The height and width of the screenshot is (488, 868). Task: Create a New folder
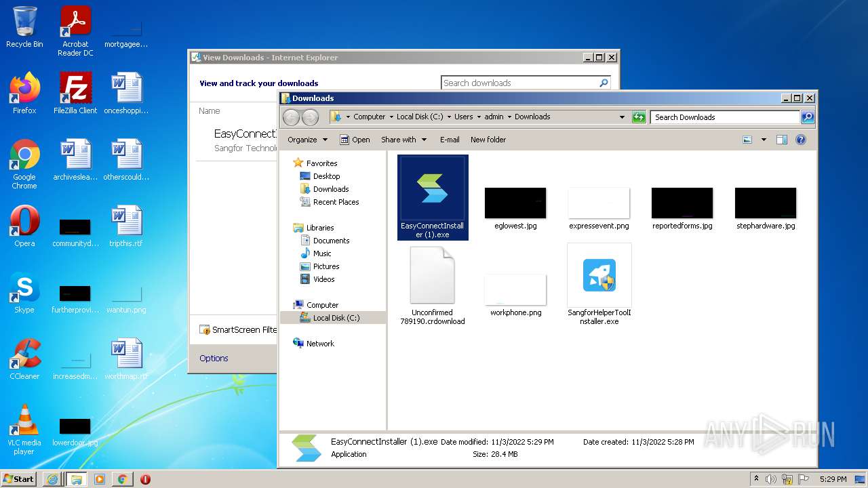[488, 140]
